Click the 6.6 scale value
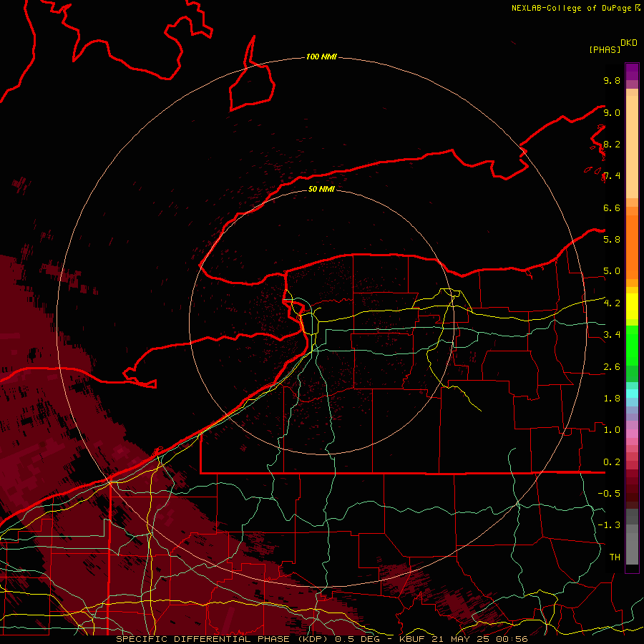This screenshot has width=644, height=644. [612, 208]
